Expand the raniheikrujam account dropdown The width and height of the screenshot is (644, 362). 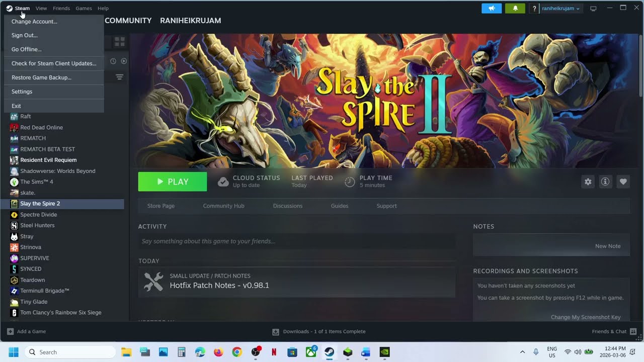coord(560,9)
